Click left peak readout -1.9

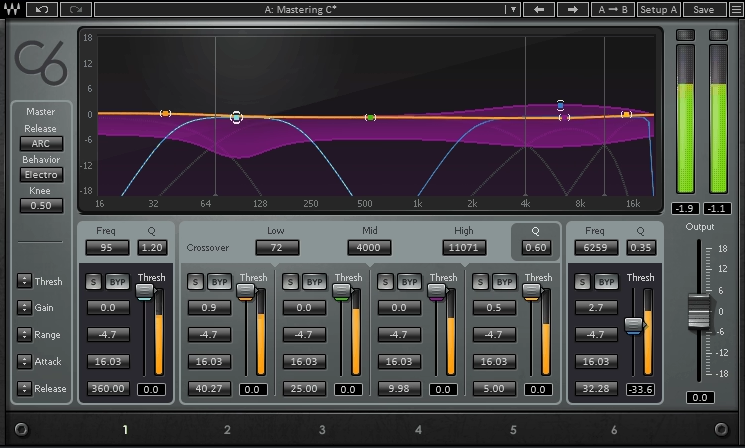(x=685, y=208)
